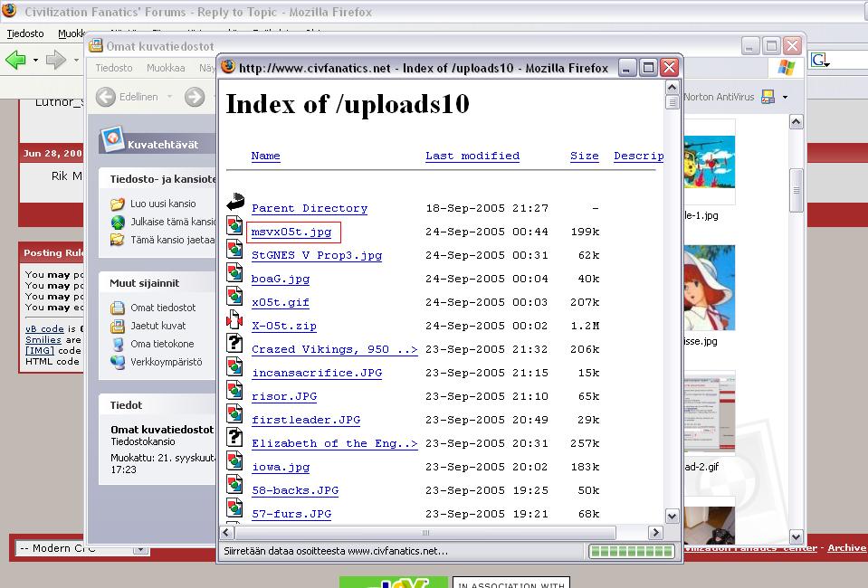Click green back arrow in main Firefox toolbar
The width and height of the screenshot is (868, 588).
[15, 59]
